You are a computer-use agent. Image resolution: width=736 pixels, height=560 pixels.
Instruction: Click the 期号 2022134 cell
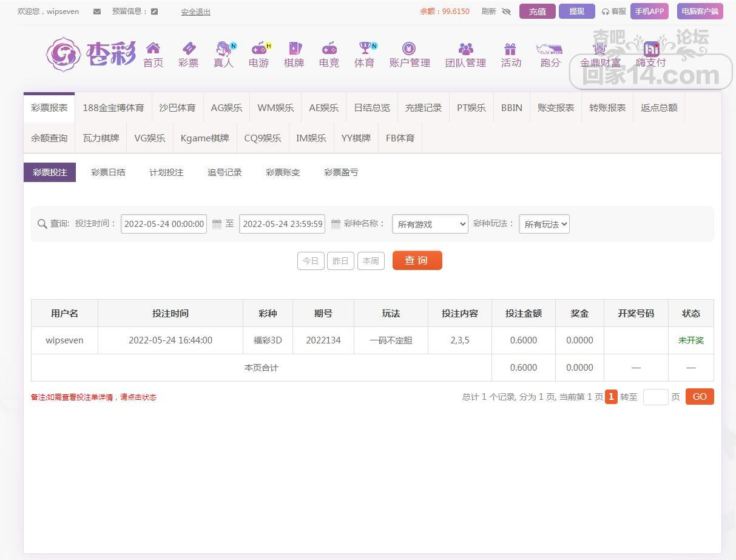pyautogui.click(x=323, y=340)
